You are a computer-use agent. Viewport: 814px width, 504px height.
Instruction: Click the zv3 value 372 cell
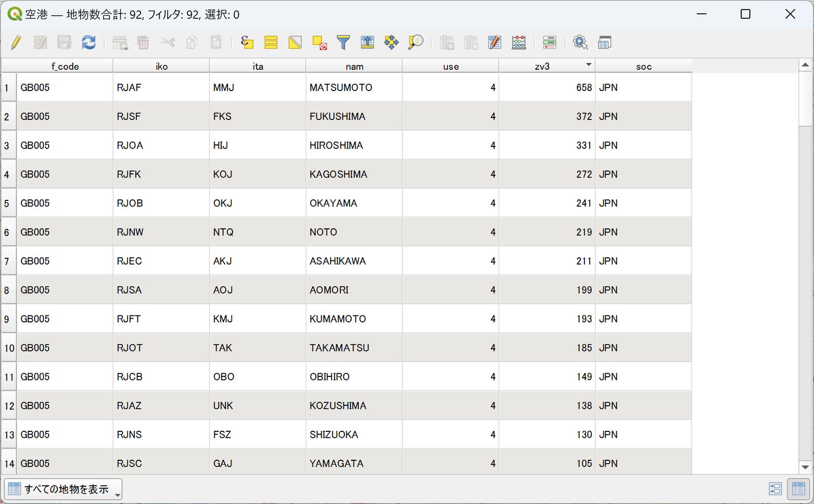click(547, 116)
